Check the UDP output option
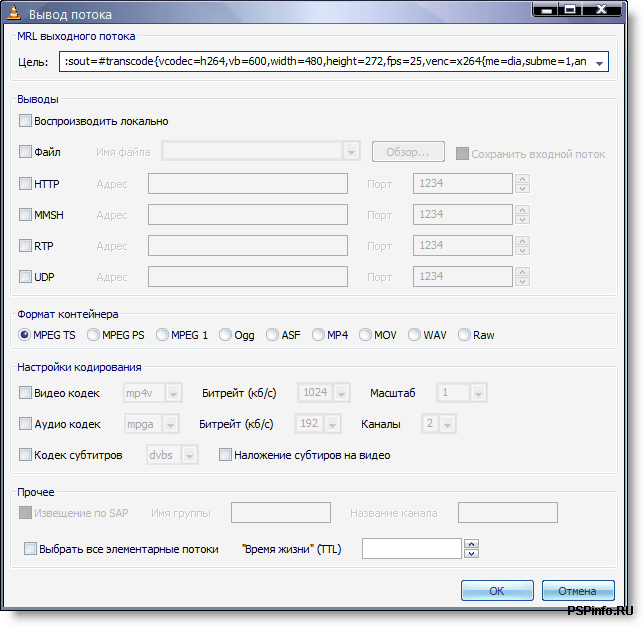 [x=26, y=277]
